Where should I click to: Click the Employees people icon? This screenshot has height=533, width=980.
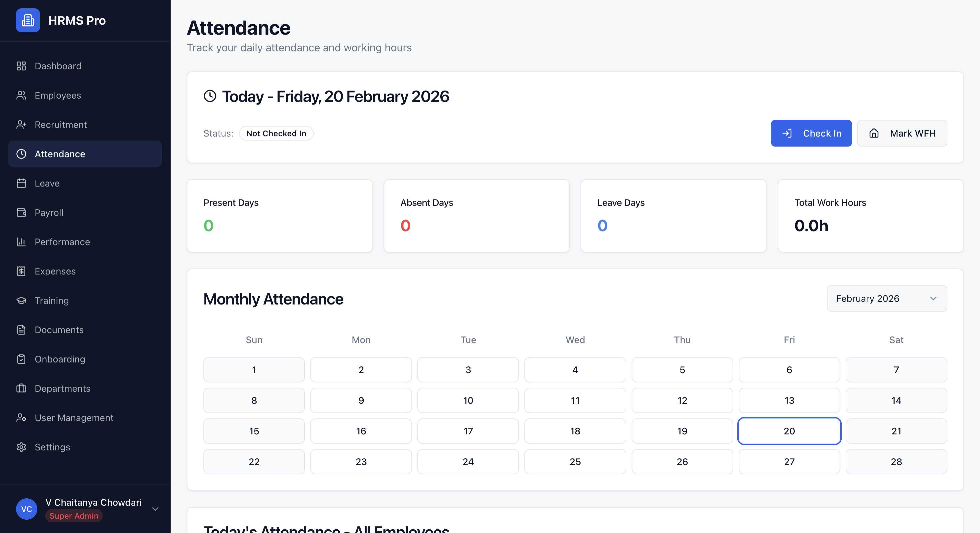(21, 95)
